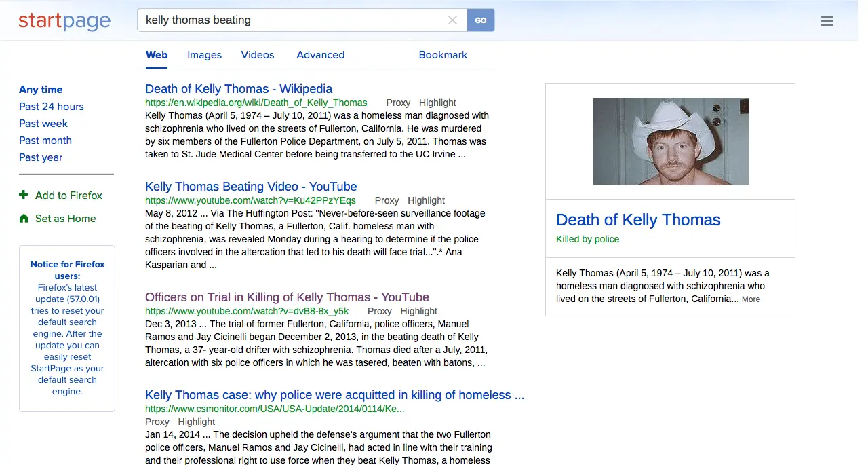Image resolution: width=868 pixels, height=465 pixels.
Task: Click inside the search input field
Action: tap(292, 20)
